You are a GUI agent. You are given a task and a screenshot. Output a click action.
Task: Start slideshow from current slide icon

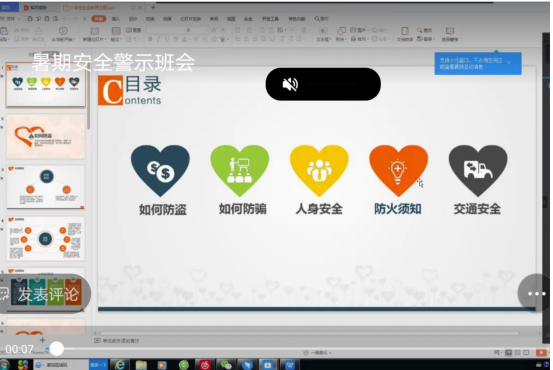[63, 31]
